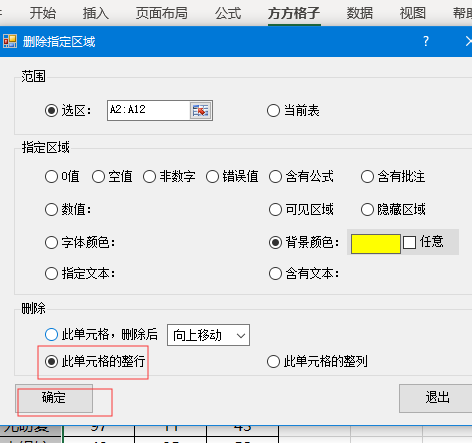
Task: Click the 删除指定区域 dialog icon
Action: (10, 41)
